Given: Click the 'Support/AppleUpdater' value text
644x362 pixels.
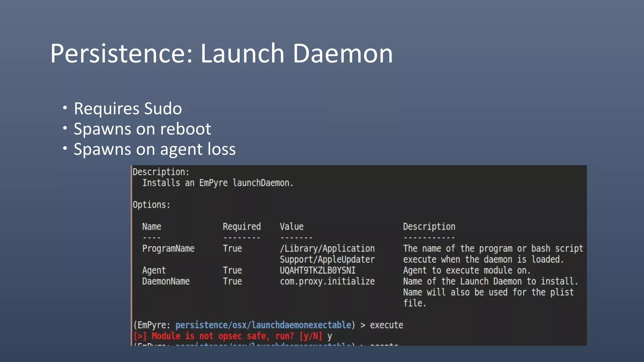Looking at the screenshot, I should tap(327, 260).
